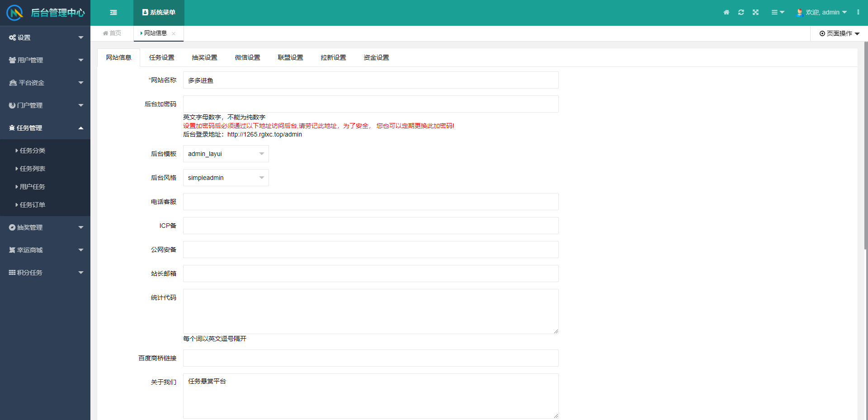Screen dimensions: 868x420
Task: Open the 后台模板 dropdown
Action: [x=226, y=154]
